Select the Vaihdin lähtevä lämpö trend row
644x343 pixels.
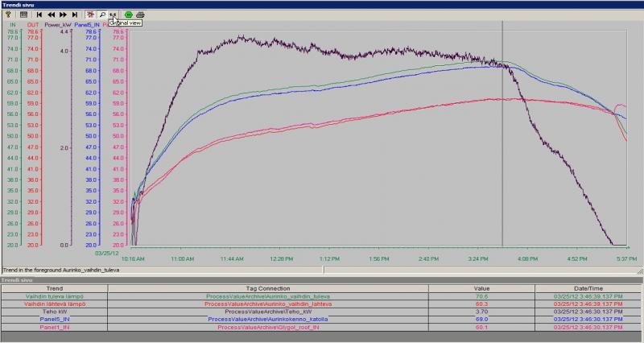[321, 304]
